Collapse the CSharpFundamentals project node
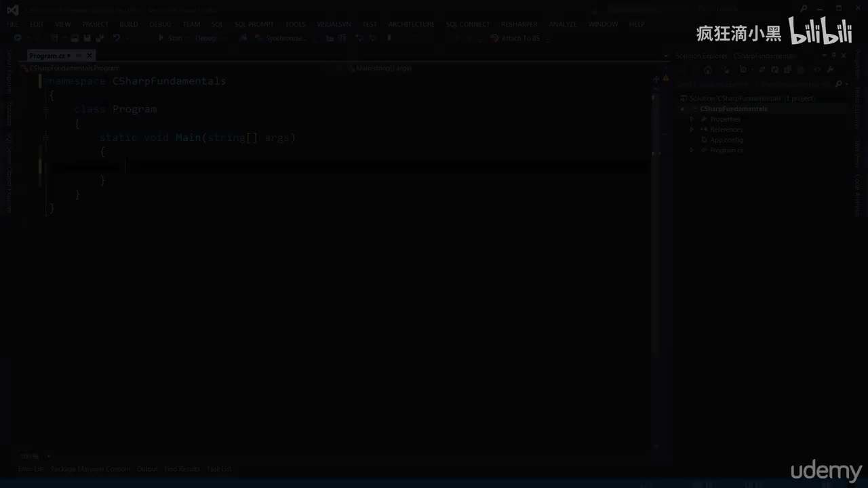 click(682, 109)
